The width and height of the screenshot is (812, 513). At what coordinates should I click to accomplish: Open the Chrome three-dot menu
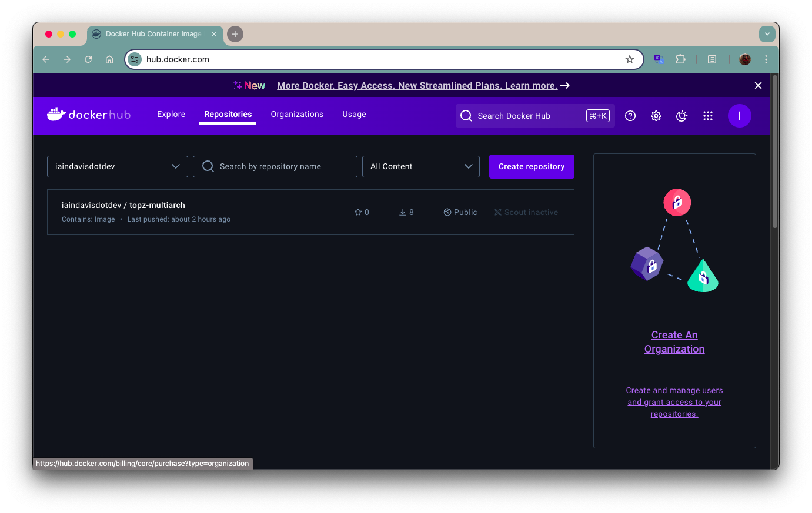pyautogui.click(x=766, y=59)
